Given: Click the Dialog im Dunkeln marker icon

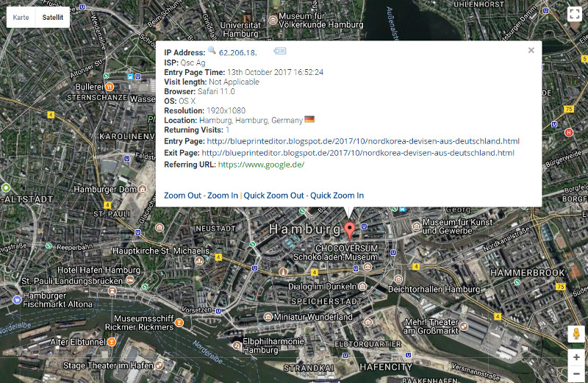Looking at the screenshot, I should coord(362,287).
